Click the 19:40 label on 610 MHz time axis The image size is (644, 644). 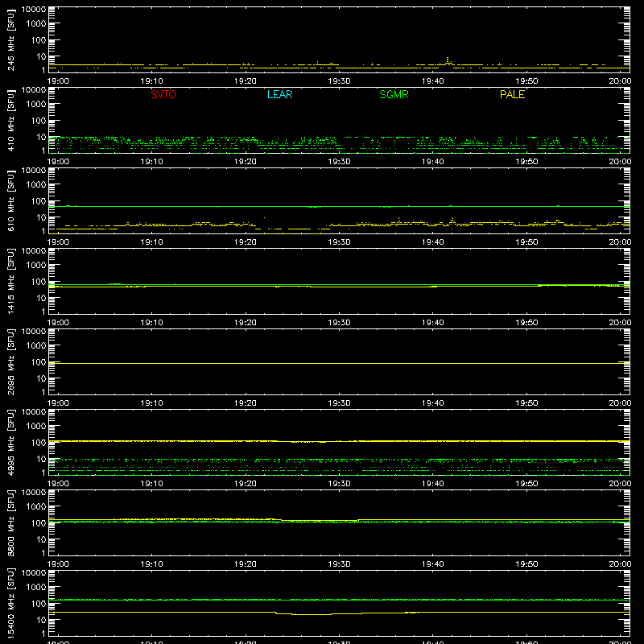coord(433,242)
